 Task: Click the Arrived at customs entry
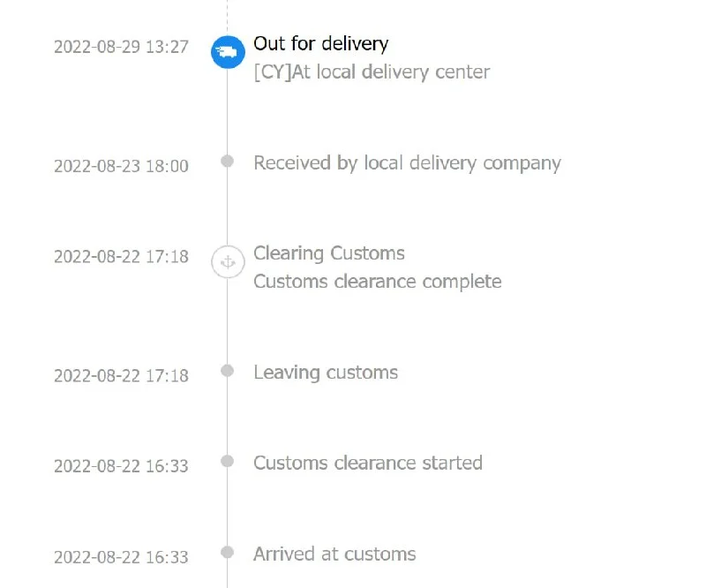click(x=334, y=554)
